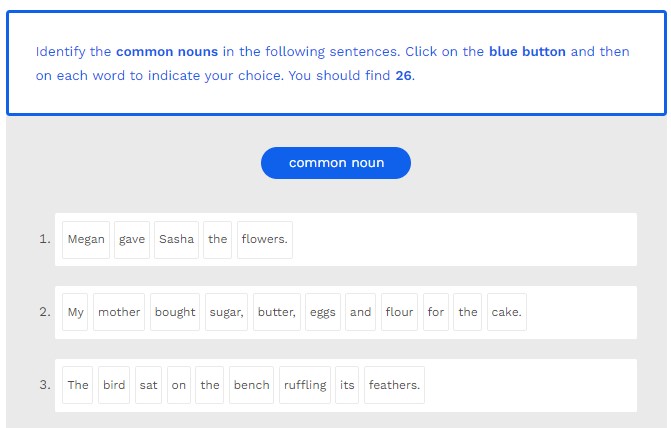Mark 'cake.' as a common noun
Image resolution: width=671 pixels, height=428 pixels.
coord(506,312)
